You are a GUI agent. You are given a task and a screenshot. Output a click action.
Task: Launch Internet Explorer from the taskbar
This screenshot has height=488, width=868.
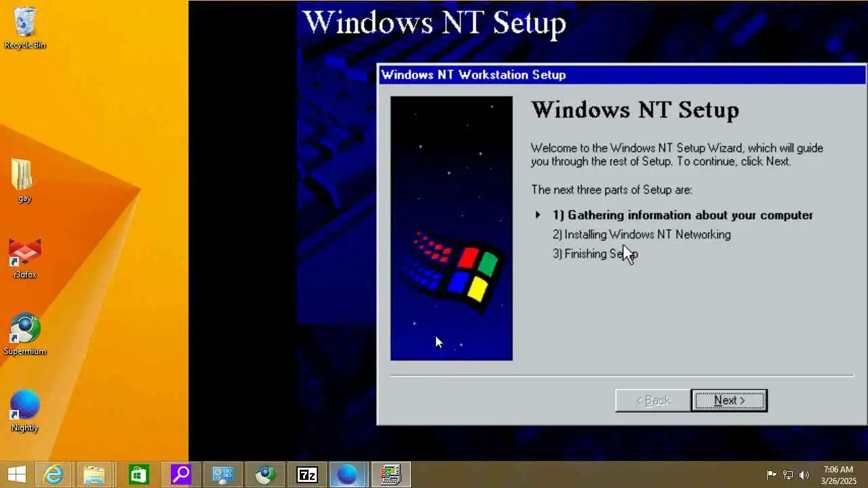click(54, 474)
